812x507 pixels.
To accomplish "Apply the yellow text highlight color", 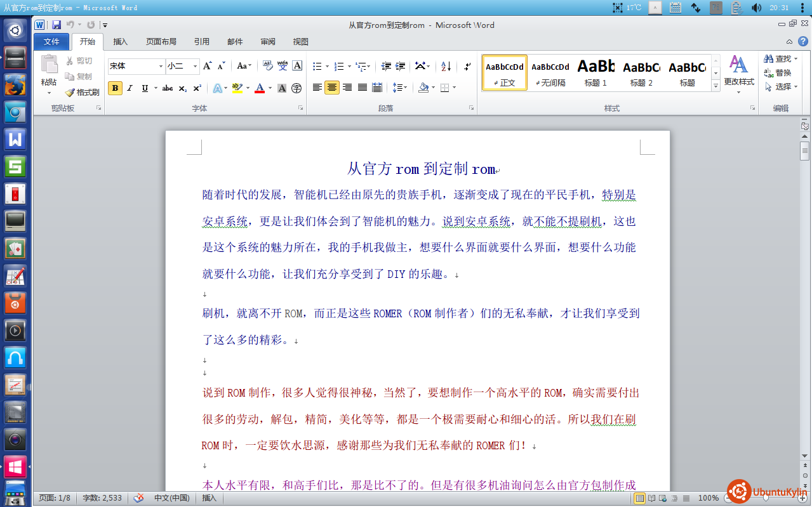I will coord(237,88).
